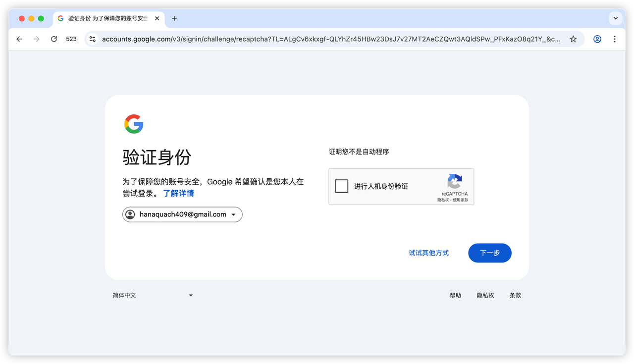Image resolution: width=634 pixels, height=364 pixels.
Task: Close the 验证身份 tab
Action: point(157,18)
